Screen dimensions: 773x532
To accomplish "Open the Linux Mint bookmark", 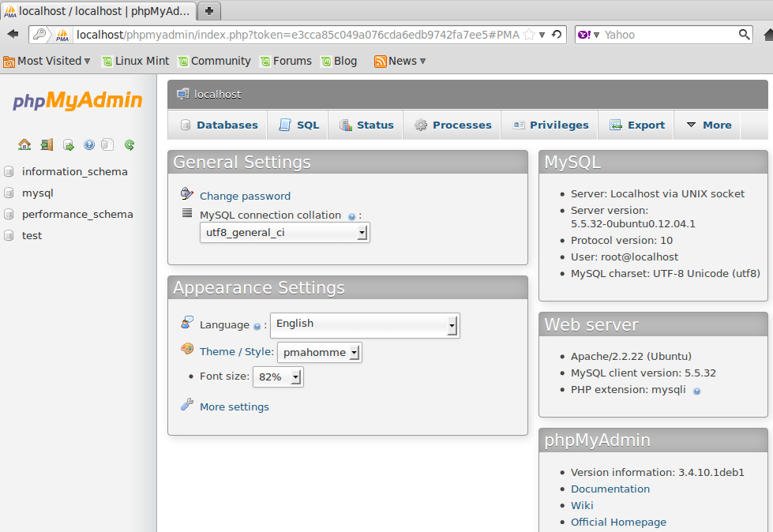I will click(136, 61).
